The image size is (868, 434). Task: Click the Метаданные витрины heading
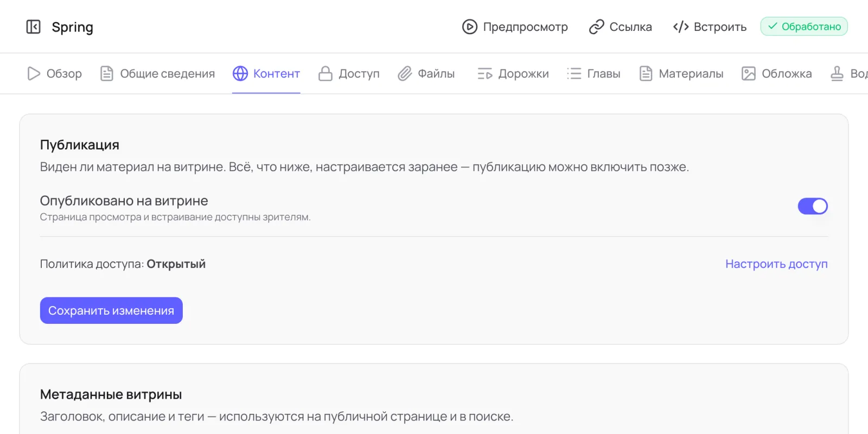111,394
